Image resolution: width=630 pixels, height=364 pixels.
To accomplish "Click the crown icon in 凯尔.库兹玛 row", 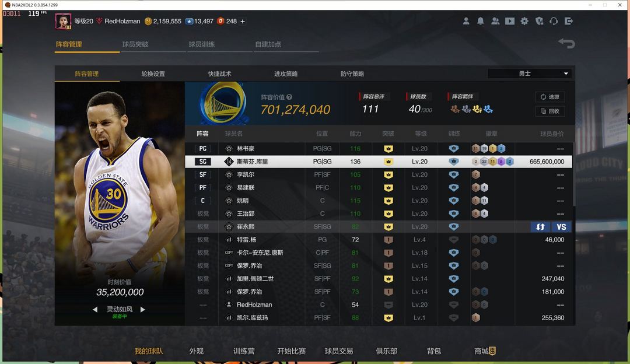I will tap(388, 318).
